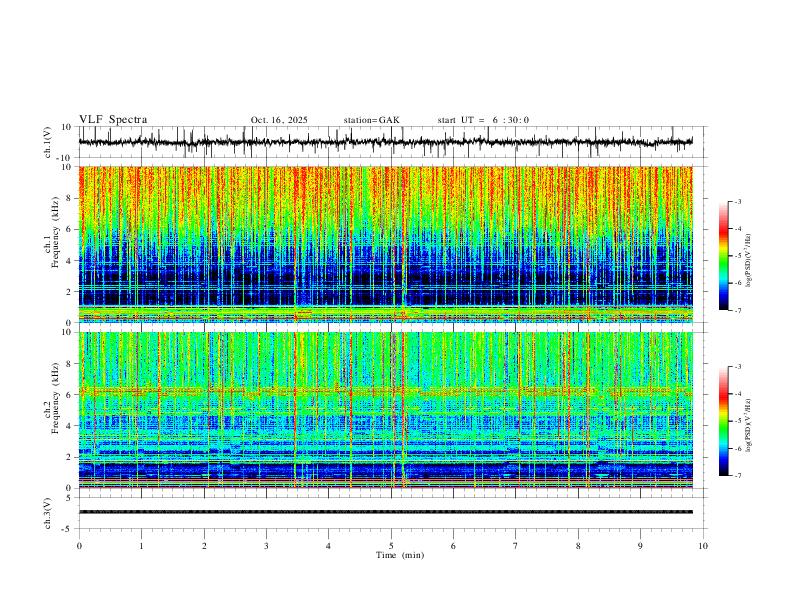Select the "start UT = 6 :30: 0" text
This screenshot has height=612, width=792.
click(483, 120)
